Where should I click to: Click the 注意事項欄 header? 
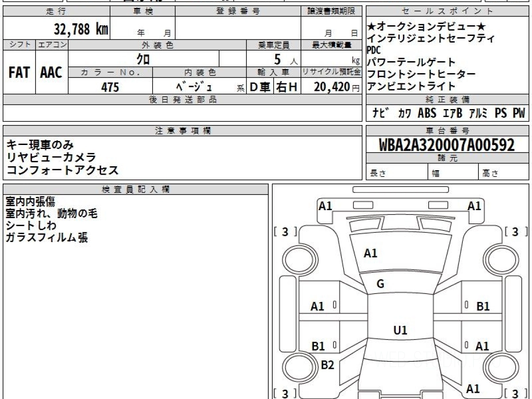click(x=183, y=130)
